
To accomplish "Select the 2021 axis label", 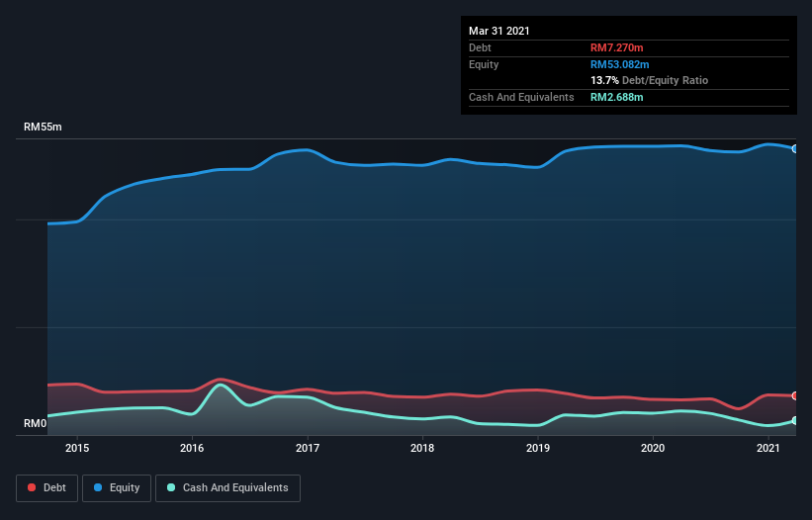I will (x=767, y=448).
